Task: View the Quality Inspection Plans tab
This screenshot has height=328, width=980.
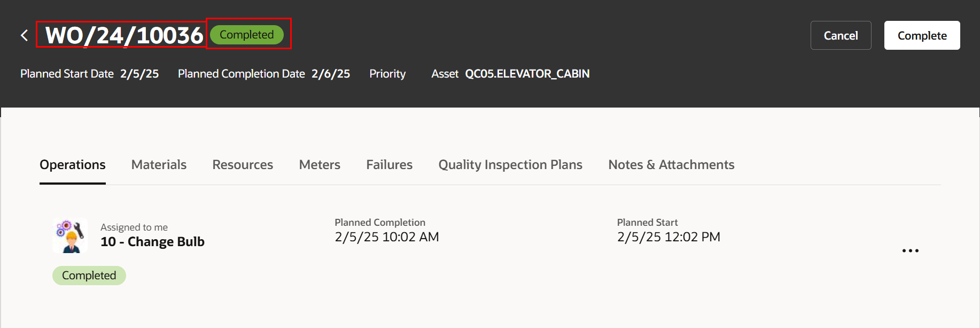Action: (x=510, y=165)
